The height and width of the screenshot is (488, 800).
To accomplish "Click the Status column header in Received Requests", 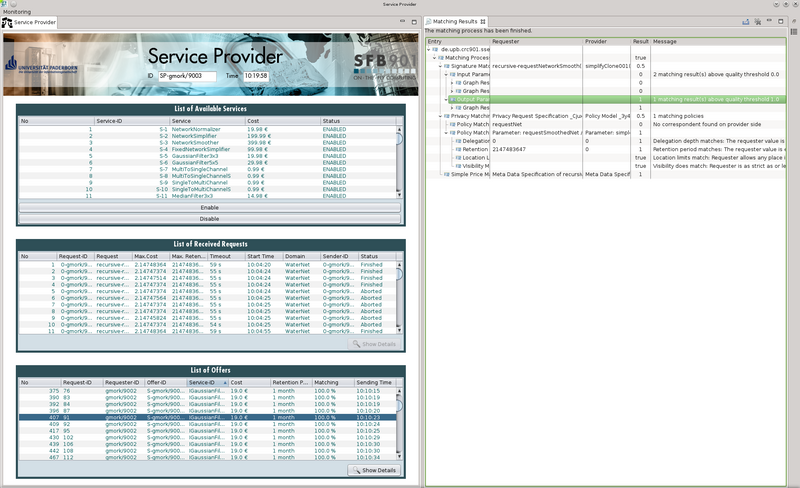I will [x=377, y=256].
